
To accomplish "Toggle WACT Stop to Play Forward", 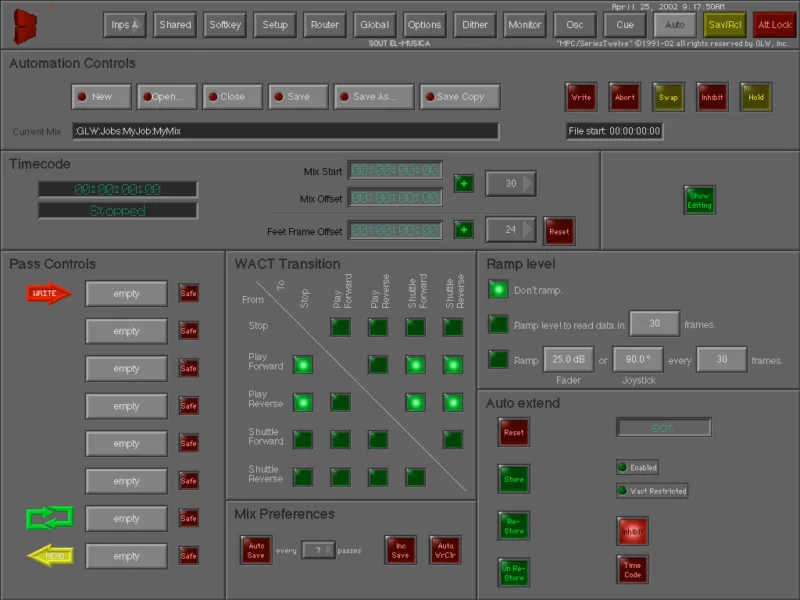I will 341,328.
